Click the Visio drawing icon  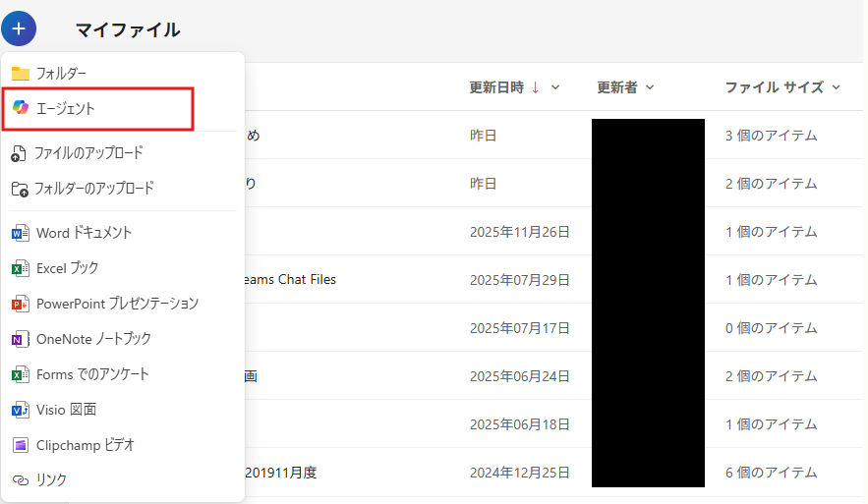[21, 410]
